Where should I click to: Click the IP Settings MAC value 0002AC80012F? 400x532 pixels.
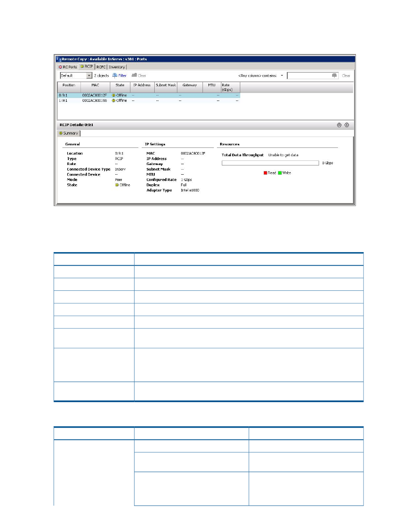[193, 153]
